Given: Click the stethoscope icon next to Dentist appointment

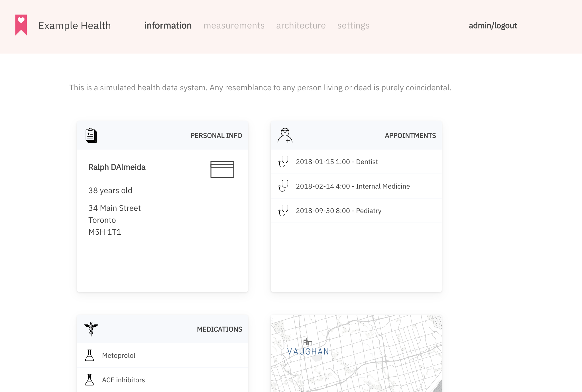Looking at the screenshot, I should coord(283,162).
